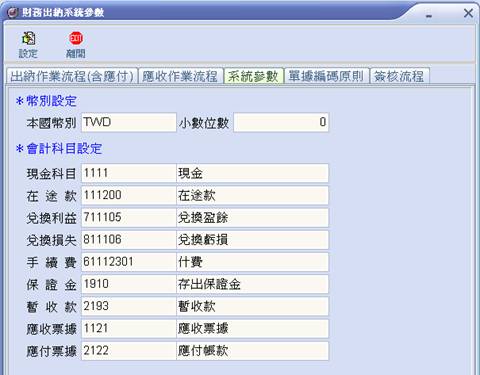Image resolution: width=480 pixels, height=375 pixels.
Task: Click the 現金科目 code field 1111
Action: click(129, 173)
